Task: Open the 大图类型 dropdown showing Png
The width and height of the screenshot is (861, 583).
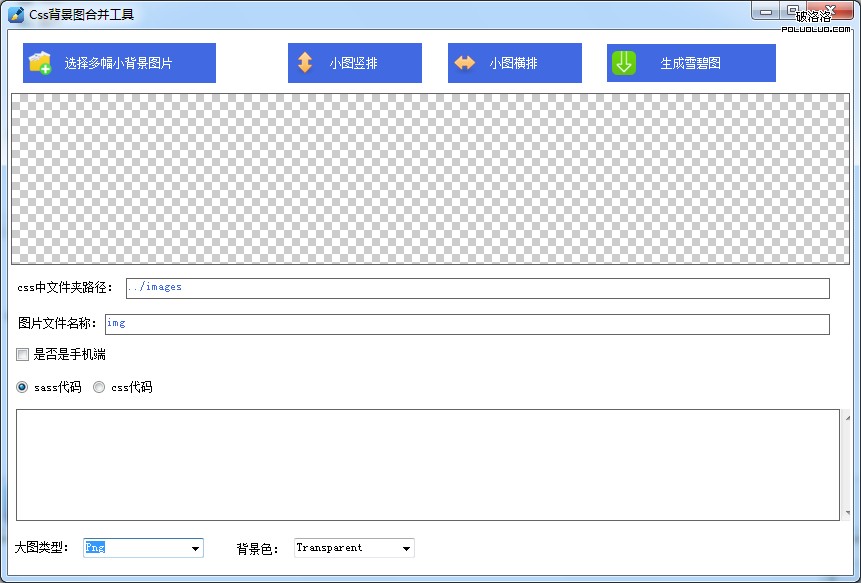Action: click(x=143, y=547)
